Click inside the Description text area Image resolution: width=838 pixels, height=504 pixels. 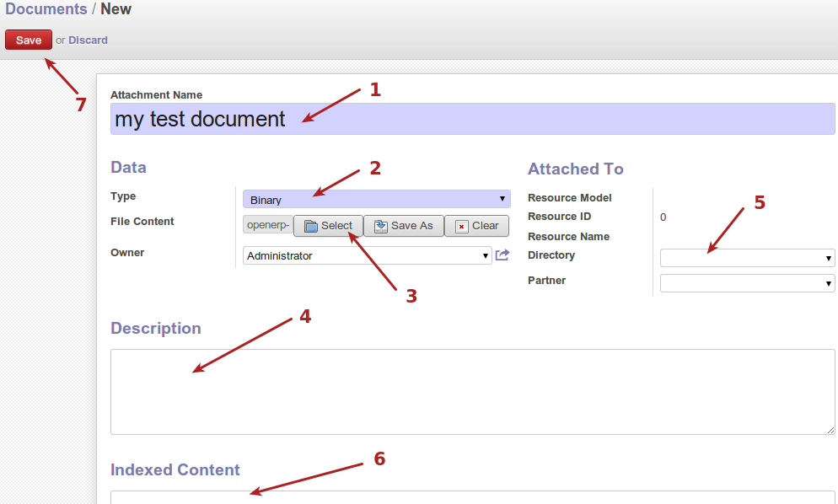coord(472,392)
